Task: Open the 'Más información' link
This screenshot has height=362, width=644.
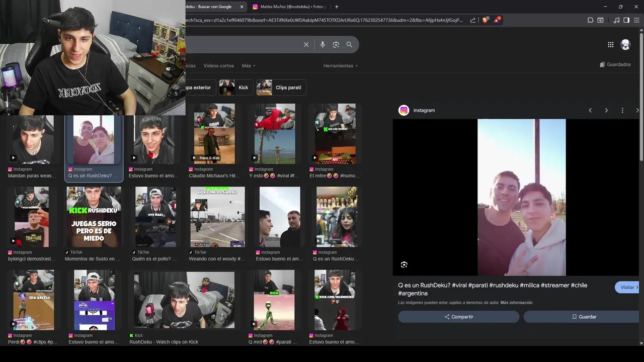Action: coord(516,303)
